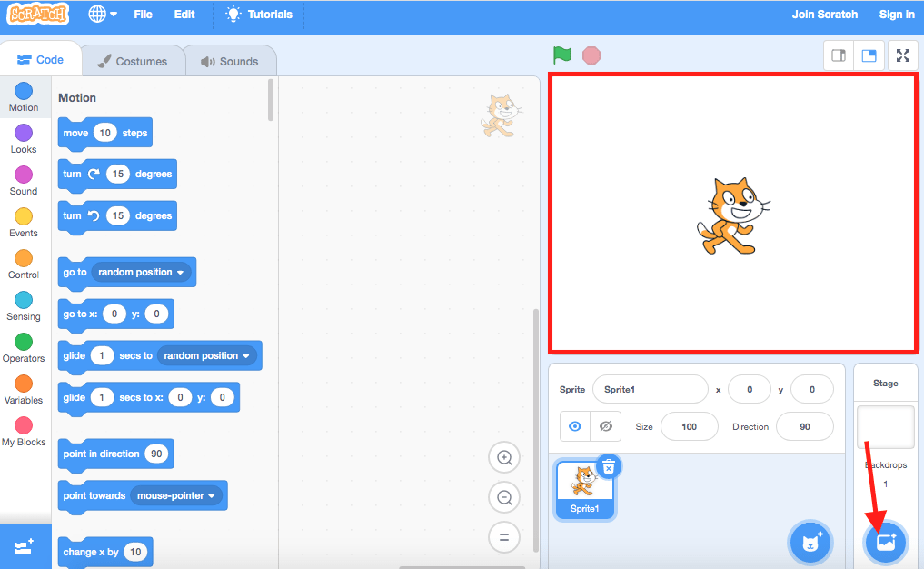
Task: Delete Sprite1 with trash icon
Action: [609, 467]
